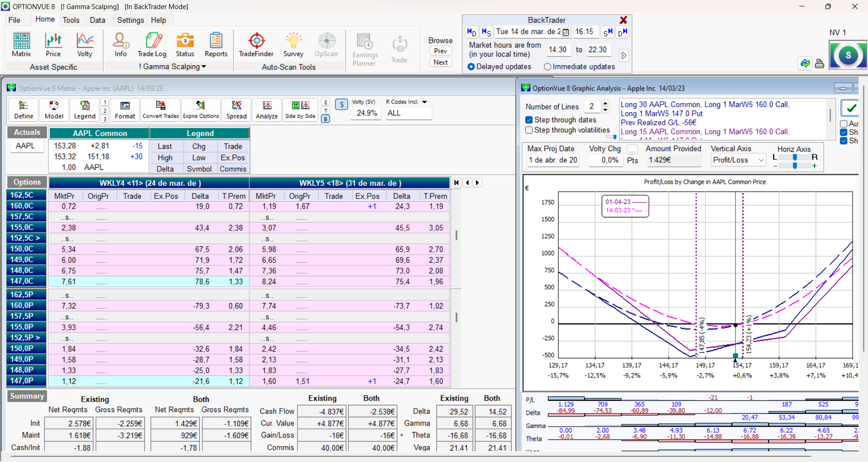Increase Number of Lines with the up arrow

click(x=606, y=104)
